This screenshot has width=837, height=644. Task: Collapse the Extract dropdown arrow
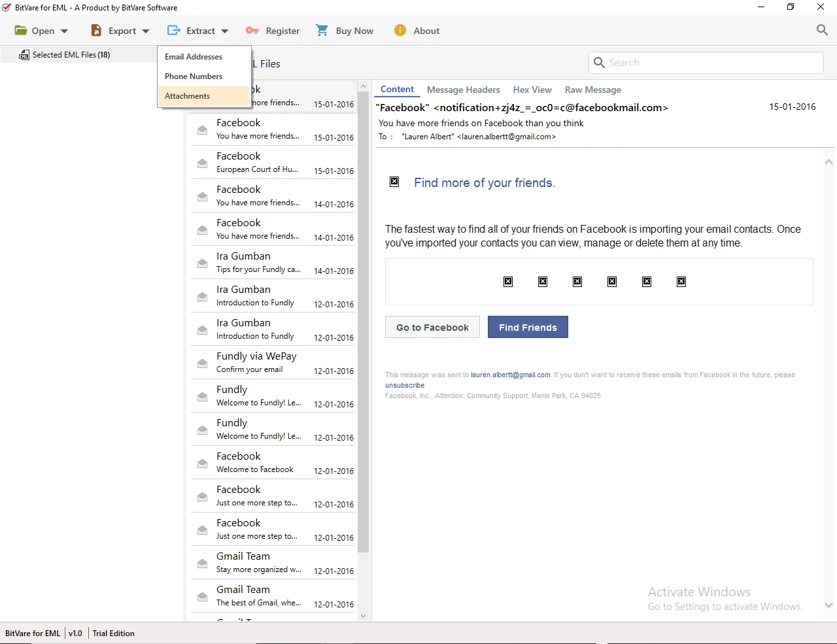[225, 31]
